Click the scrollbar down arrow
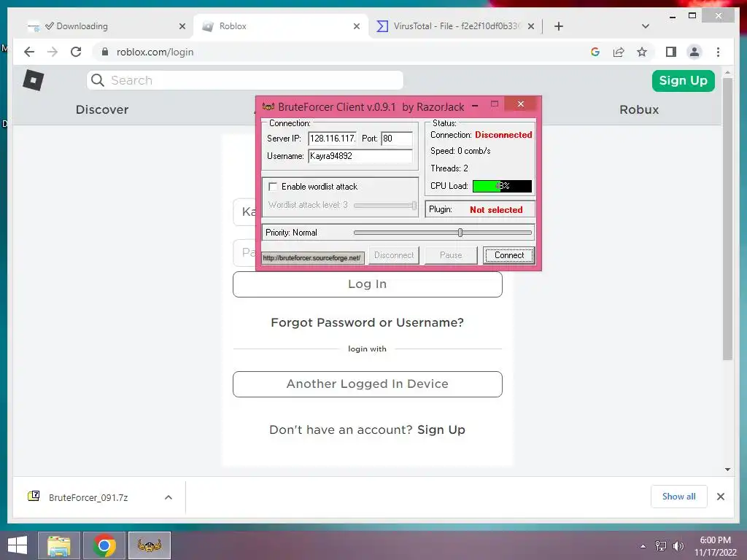Image resolution: width=747 pixels, height=560 pixels. coord(727,469)
